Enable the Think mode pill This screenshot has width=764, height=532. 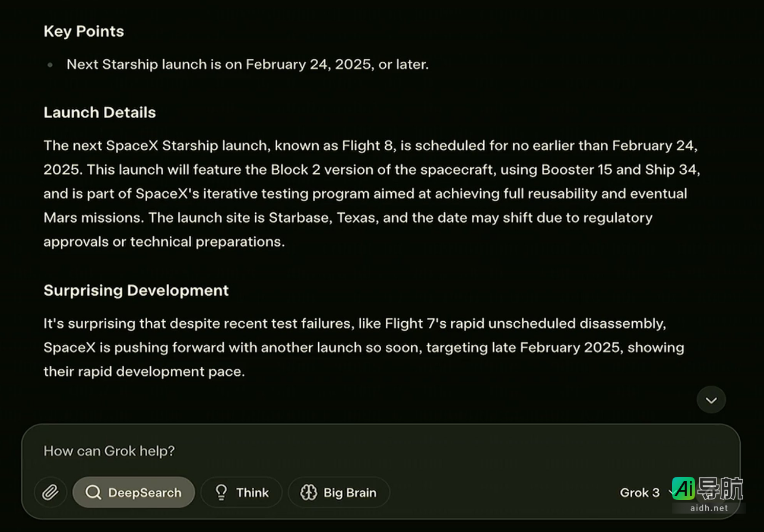pyautogui.click(x=241, y=492)
